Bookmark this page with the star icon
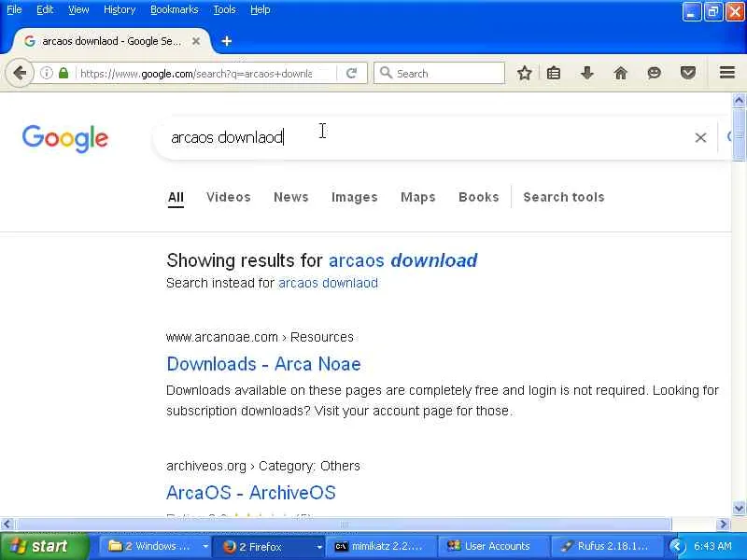 (525, 73)
